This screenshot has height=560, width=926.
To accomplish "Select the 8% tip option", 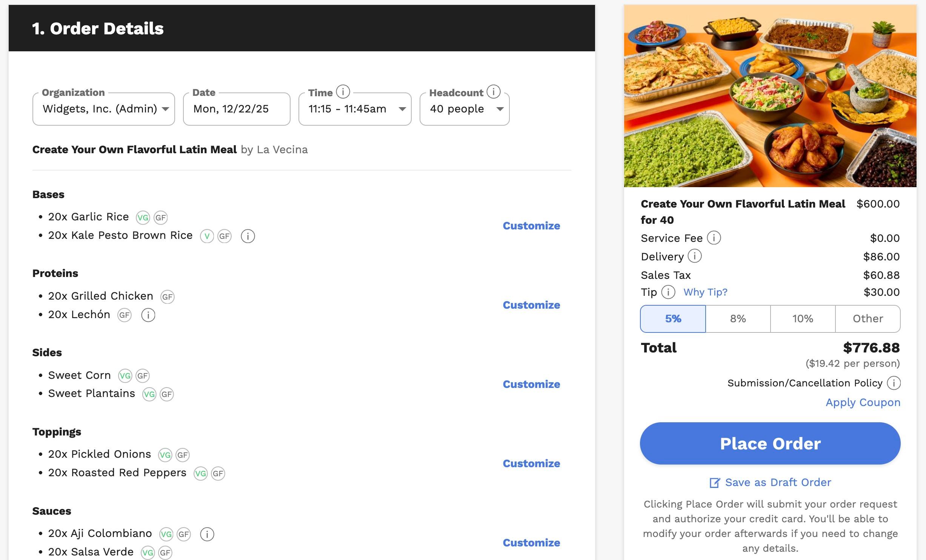I will coord(738,319).
